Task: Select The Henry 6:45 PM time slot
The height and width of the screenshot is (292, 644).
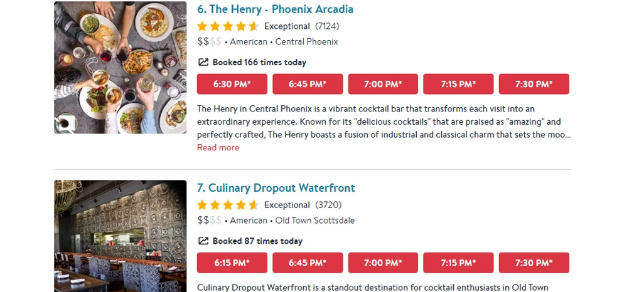Action: coord(308,84)
